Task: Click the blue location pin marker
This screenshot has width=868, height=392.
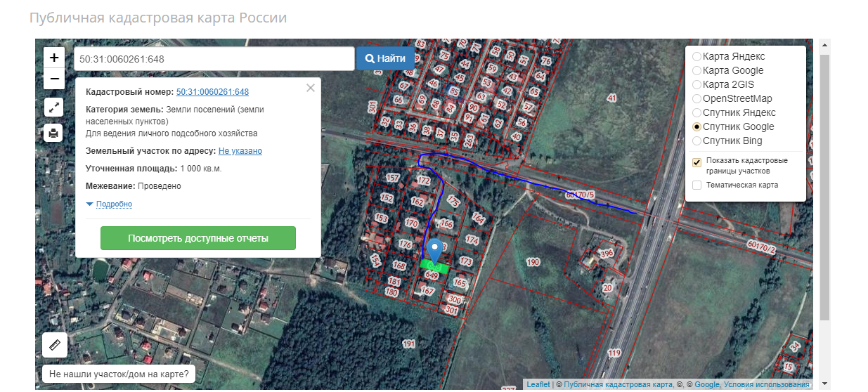Action: [x=436, y=251]
